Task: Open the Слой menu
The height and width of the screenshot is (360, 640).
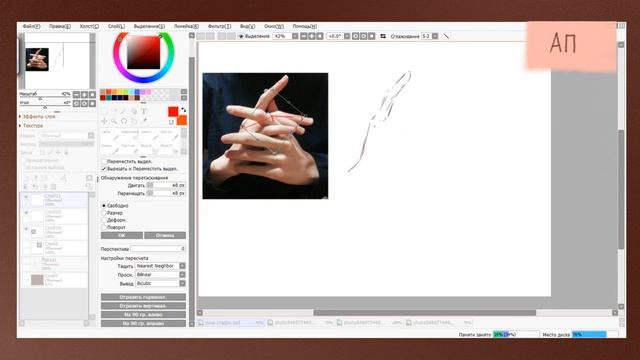Action: [116, 26]
